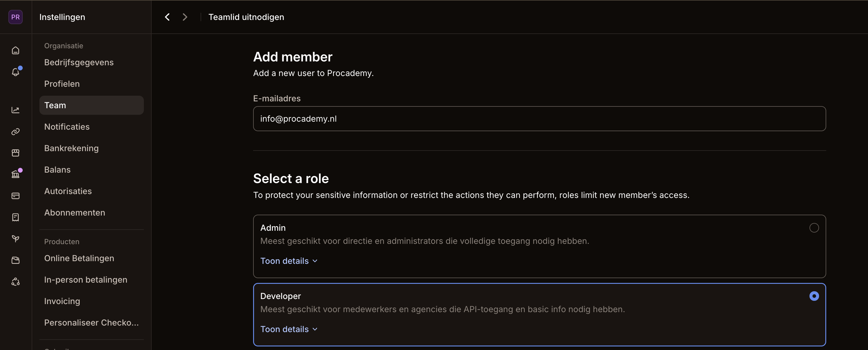Image resolution: width=868 pixels, height=350 pixels.
Task: Open the receipt invoice icon
Action: point(16,217)
